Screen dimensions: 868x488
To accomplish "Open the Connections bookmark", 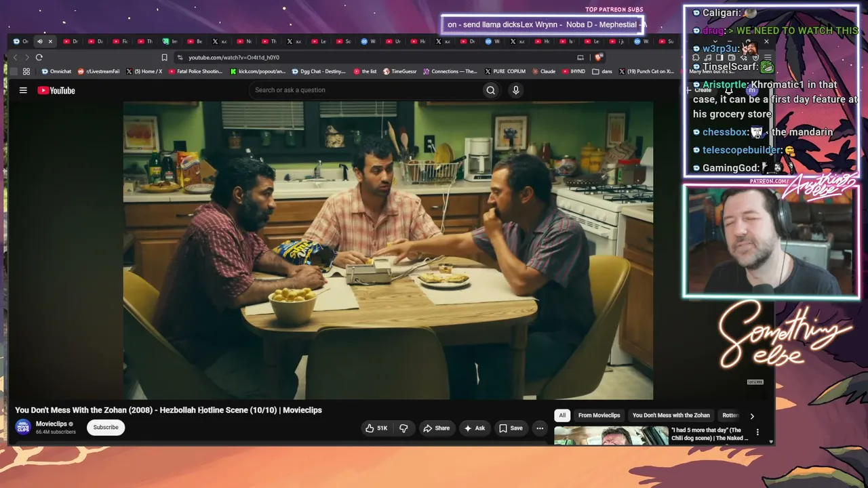I will pos(450,71).
